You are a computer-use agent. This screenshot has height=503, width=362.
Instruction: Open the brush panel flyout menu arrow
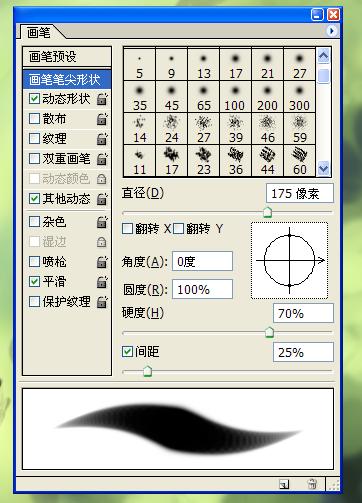click(331, 31)
